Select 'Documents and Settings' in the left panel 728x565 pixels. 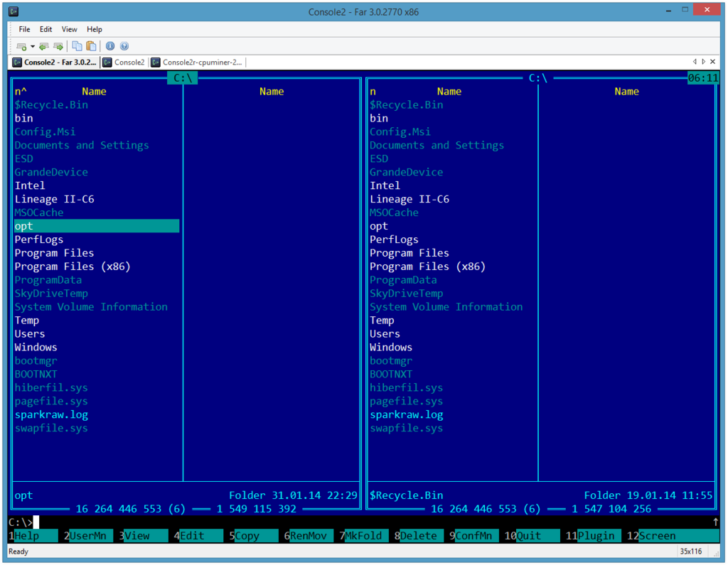82,145
